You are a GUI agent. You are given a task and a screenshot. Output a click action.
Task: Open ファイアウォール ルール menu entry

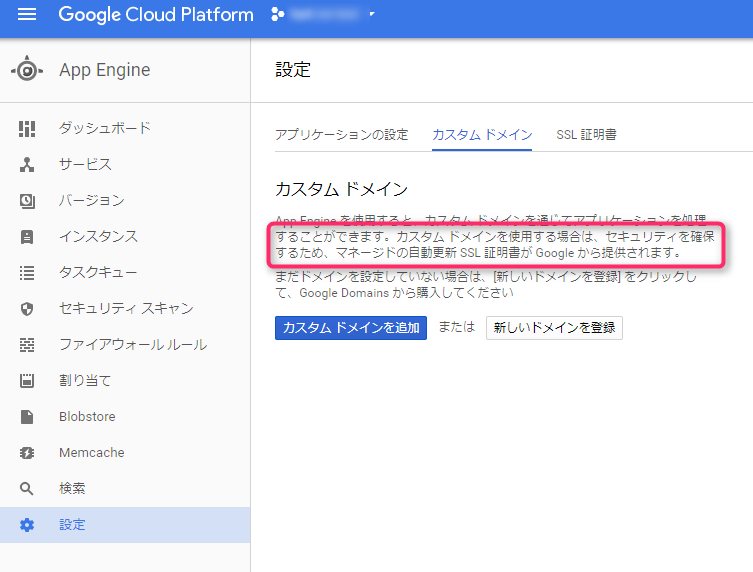click(125, 345)
